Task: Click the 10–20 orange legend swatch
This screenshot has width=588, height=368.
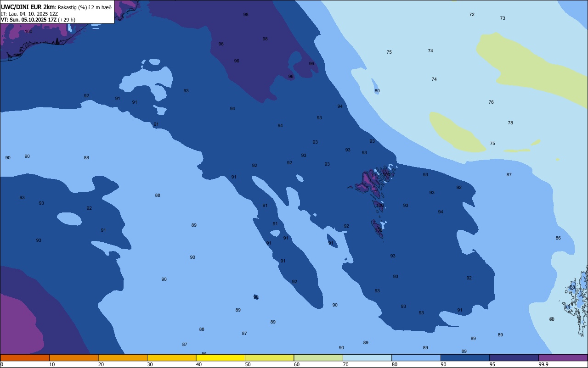Action: (x=73, y=357)
